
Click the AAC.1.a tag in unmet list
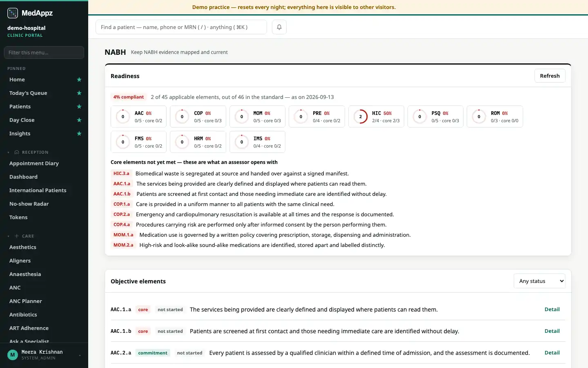[122, 184]
